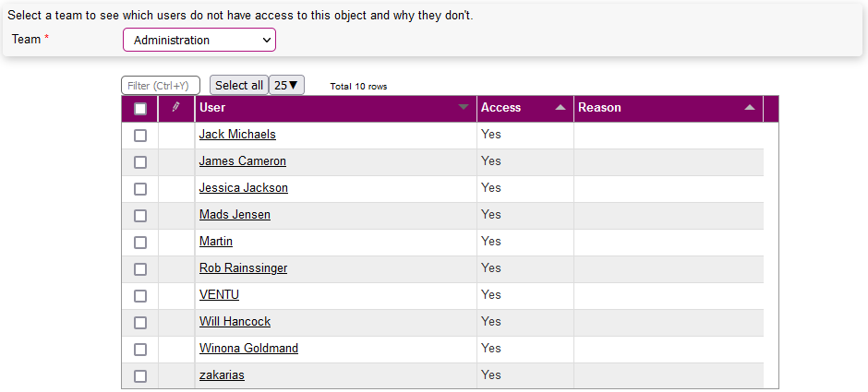Viewport: 868px width, 392px height.
Task: Expand the 25 rows-per-page dropdown
Action: [286, 86]
